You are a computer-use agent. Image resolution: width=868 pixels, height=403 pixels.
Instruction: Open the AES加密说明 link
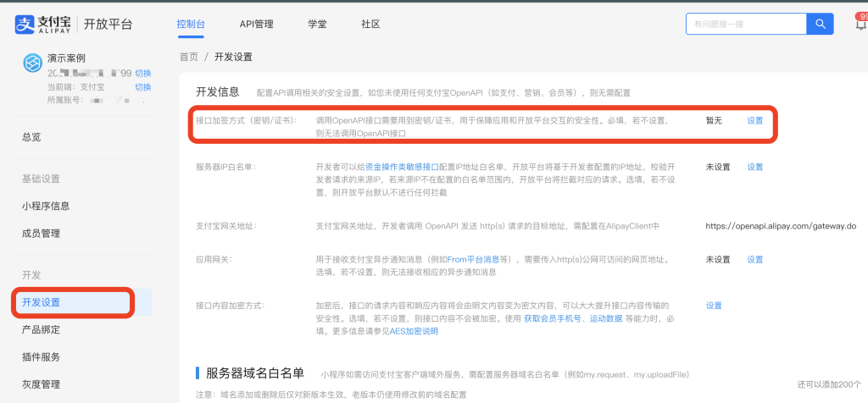coord(415,331)
